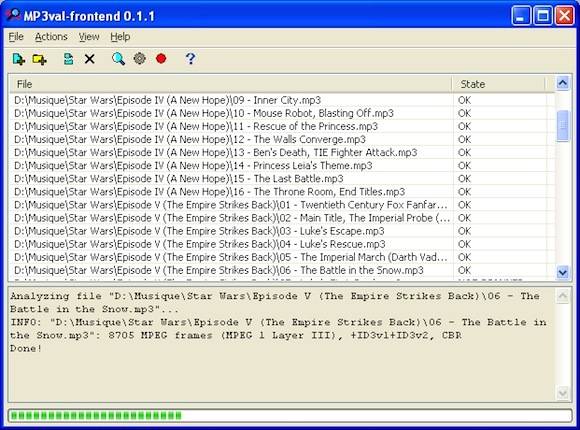Screen dimensions: 580x430
Task: Click the magnifier Scan icon
Action: click(x=118, y=59)
